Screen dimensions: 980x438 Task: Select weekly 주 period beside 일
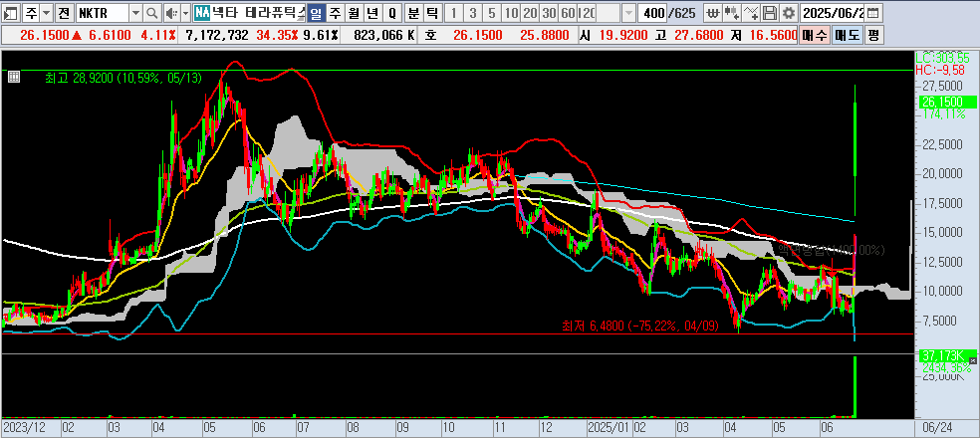[336, 13]
